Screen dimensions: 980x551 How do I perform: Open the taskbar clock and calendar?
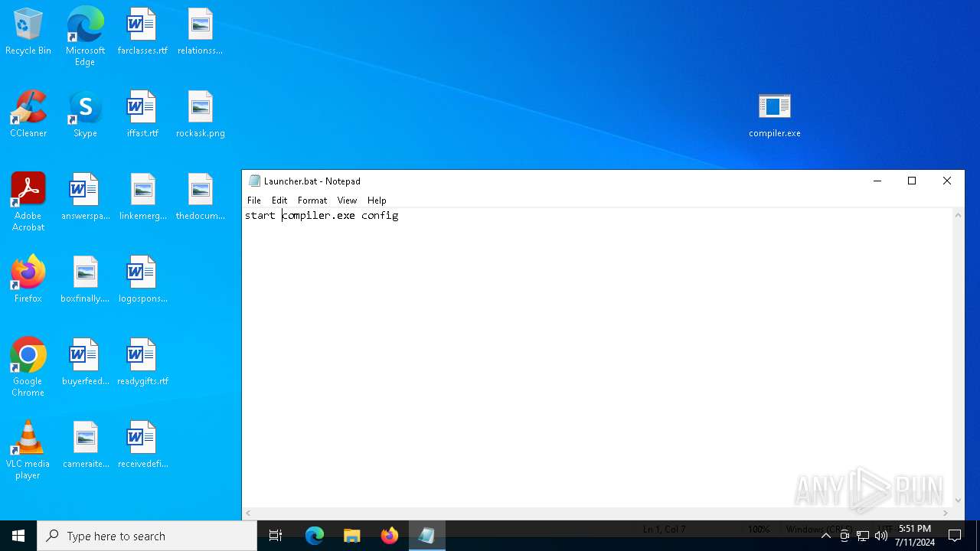pyautogui.click(x=915, y=536)
